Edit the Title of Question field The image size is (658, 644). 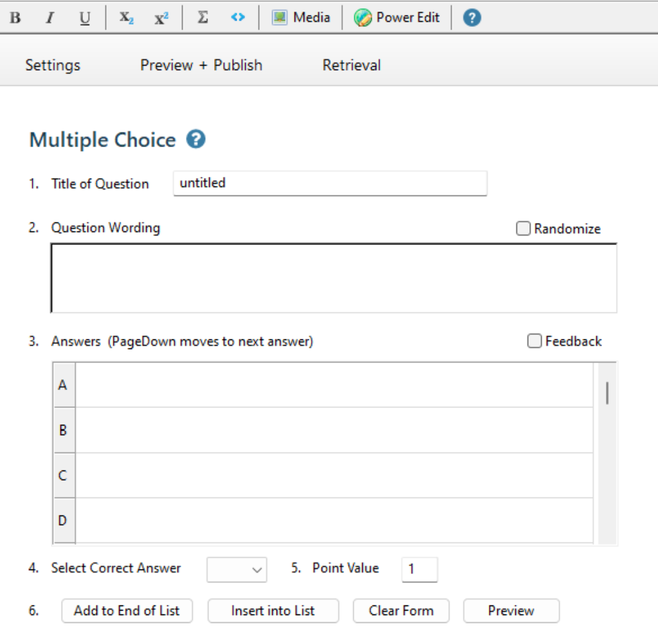[330, 183]
